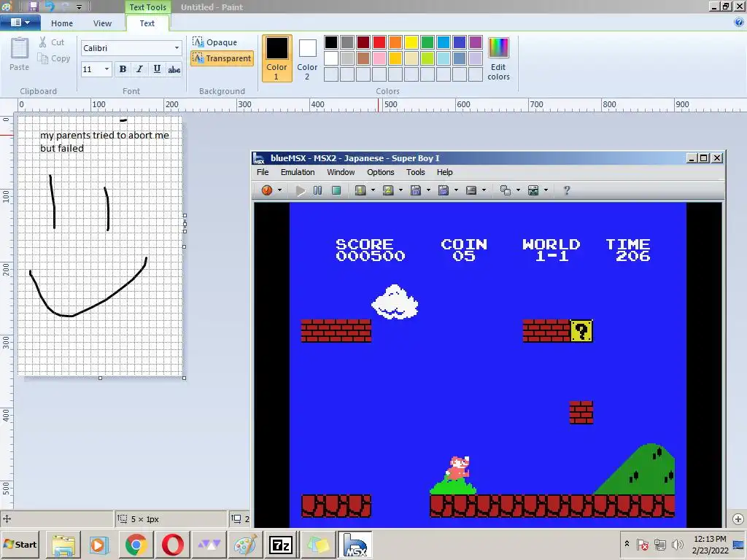The width and height of the screenshot is (747, 560).
Task: Redo the action in Paint's quick access toolbar
Action: pos(66,7)
